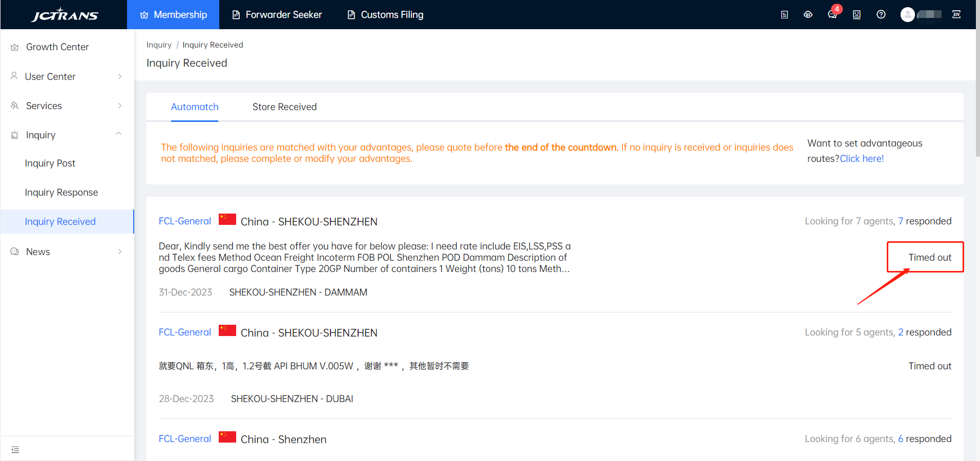Click the 'Click here!' advantageous routes link
Viewport: 980px width, 461px height.
point(862,159)
